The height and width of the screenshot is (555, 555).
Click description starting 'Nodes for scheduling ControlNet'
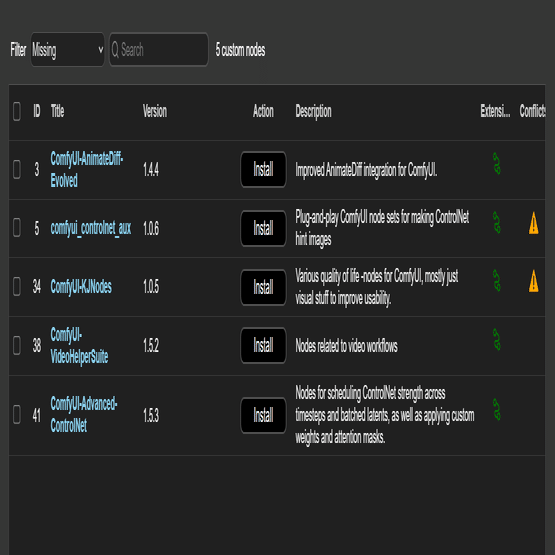(x=385, y=415)
